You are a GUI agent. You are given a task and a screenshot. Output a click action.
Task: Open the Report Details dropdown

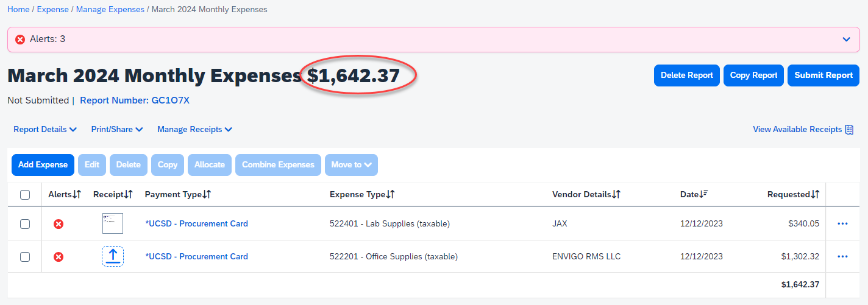point(45,130)
